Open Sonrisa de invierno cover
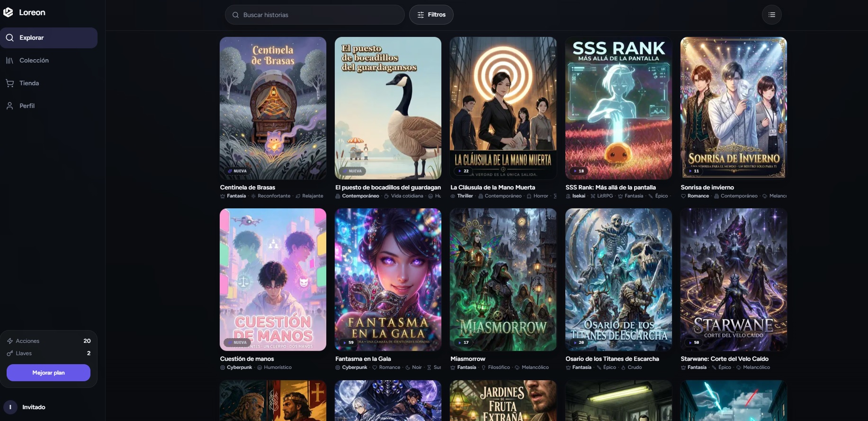This screenshot has width=868, height=421. pos(734,108)
